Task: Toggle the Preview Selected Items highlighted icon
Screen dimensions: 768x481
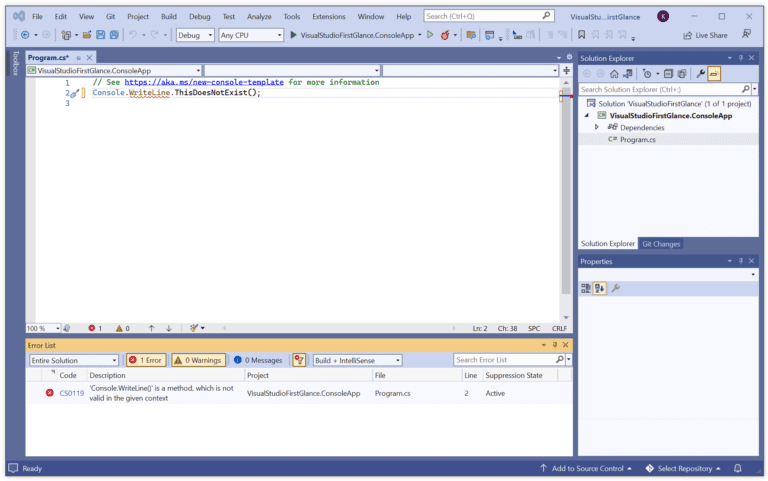Action: click(714, 74)
